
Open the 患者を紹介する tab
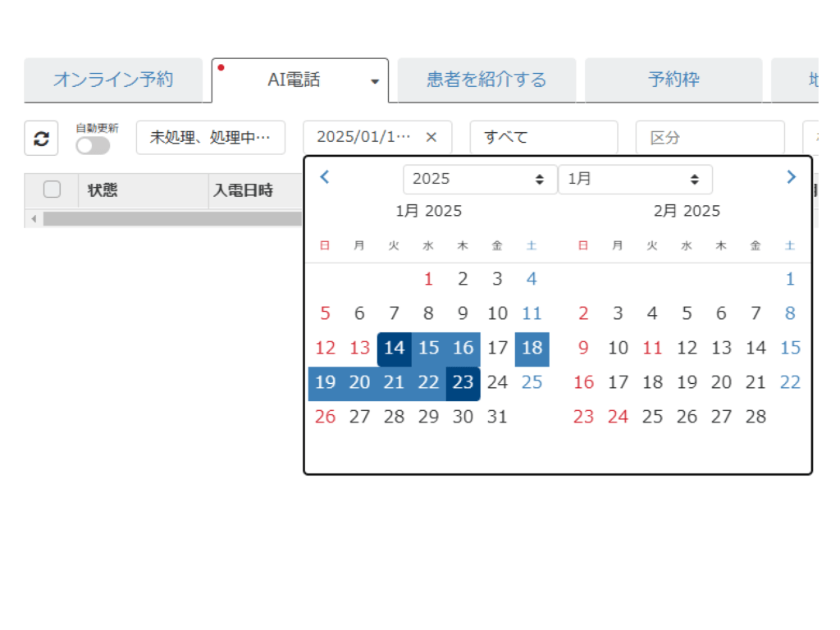tap(486, 80)
